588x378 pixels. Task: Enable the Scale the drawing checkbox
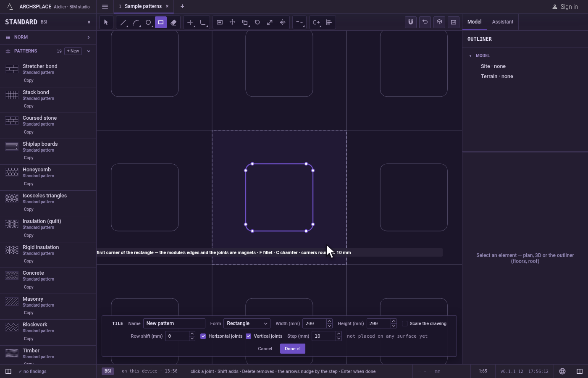point(405,323)
